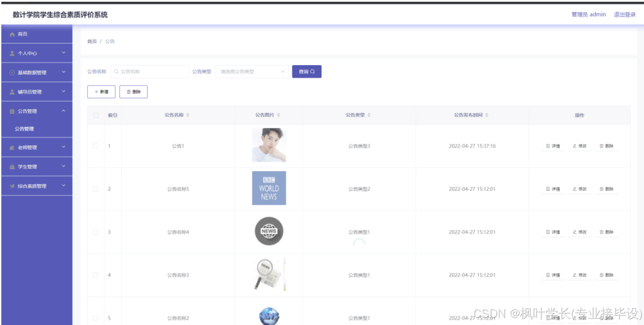Expand the 基础数据管理 menu chevron
The width and height of the screenshot is (644, 325).
(63, 73)
